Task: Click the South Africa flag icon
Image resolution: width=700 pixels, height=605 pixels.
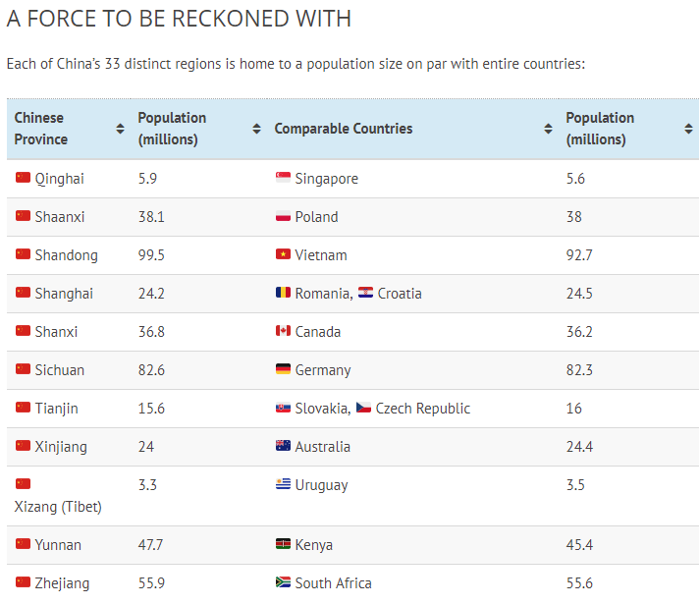Action: [x=283, y=582]
